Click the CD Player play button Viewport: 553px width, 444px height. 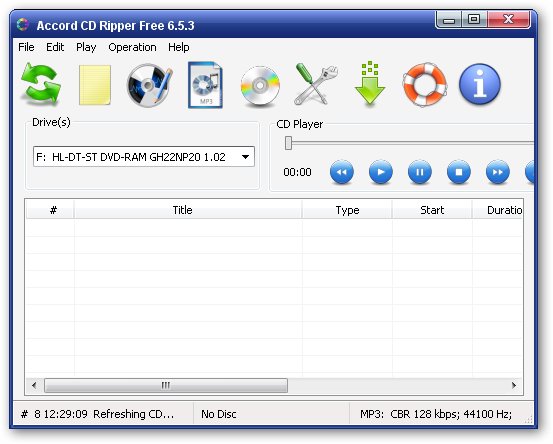(381, 172)
